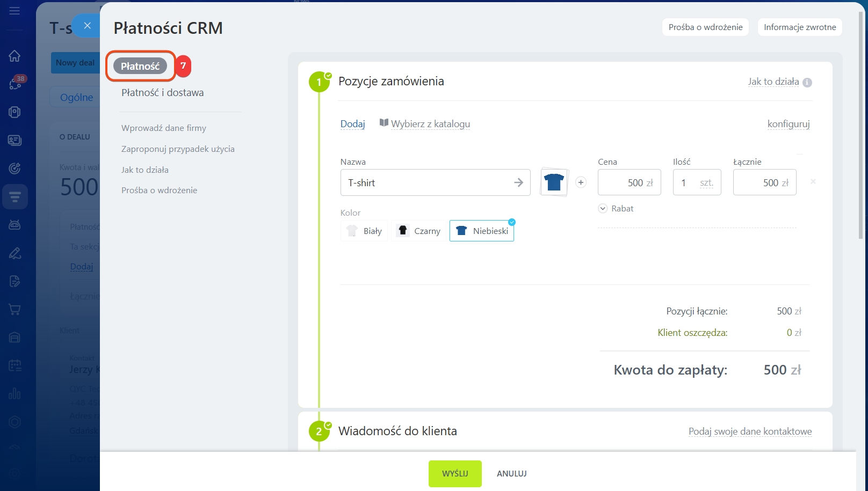
Task: Click the Ilość quantity field
Action: (697, 182)
